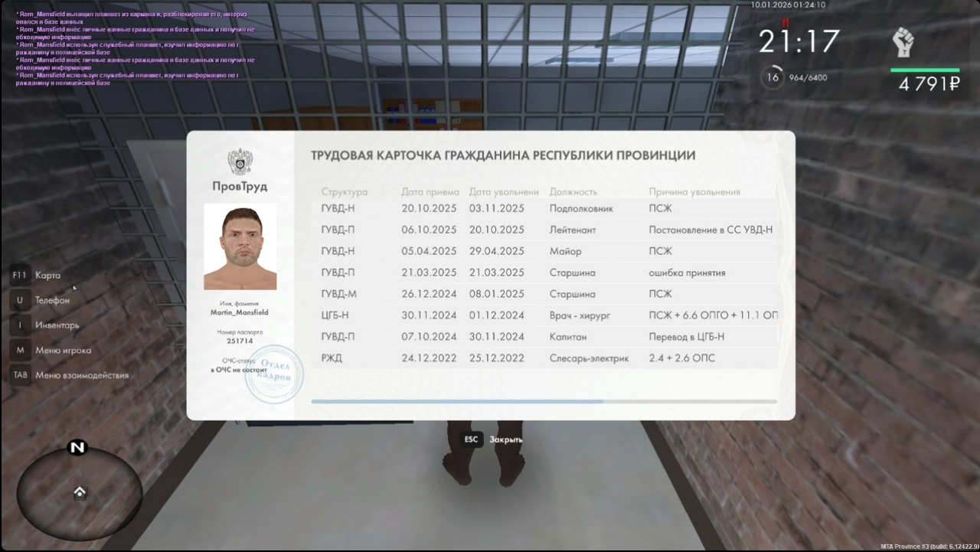
Task: Click the 4 791₽ money balance
Action: (929, 84)
